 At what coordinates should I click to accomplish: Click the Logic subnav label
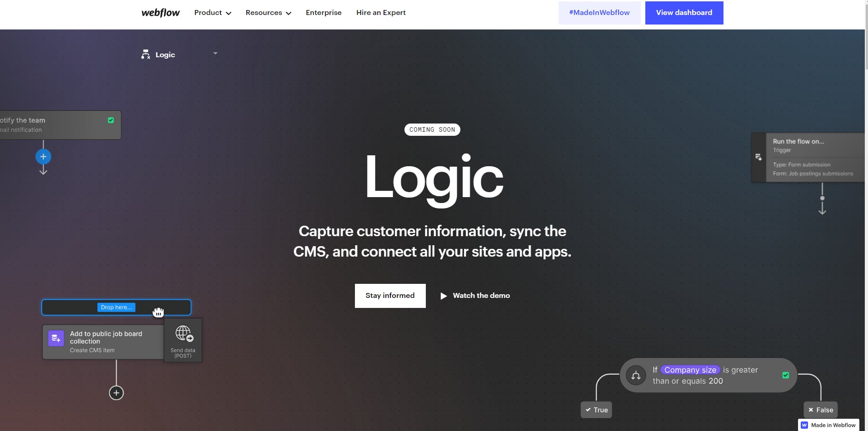(165, 55)
